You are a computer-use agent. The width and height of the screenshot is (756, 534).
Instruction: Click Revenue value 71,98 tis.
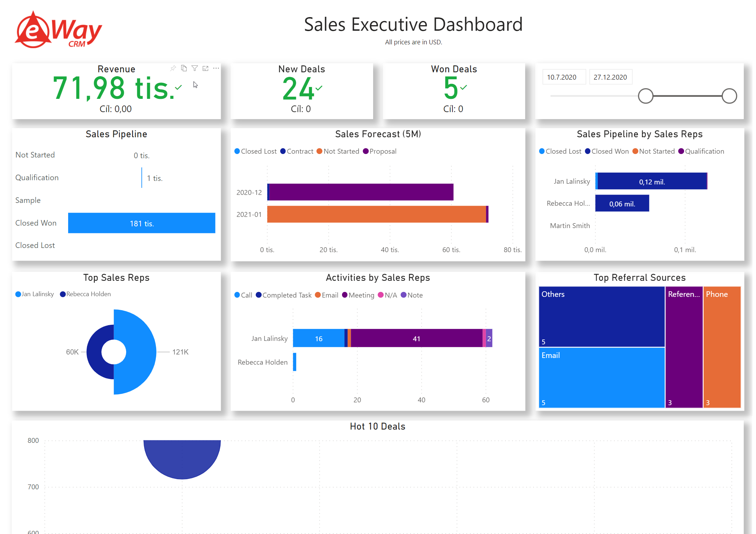click(114, 88)
